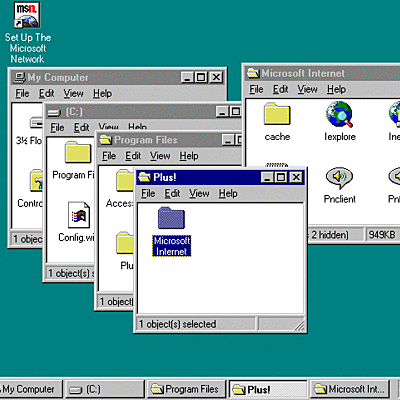This screenshot has width=400, height=400.
Task: Click the My Computer title bar icon
Action: [19, 77]
